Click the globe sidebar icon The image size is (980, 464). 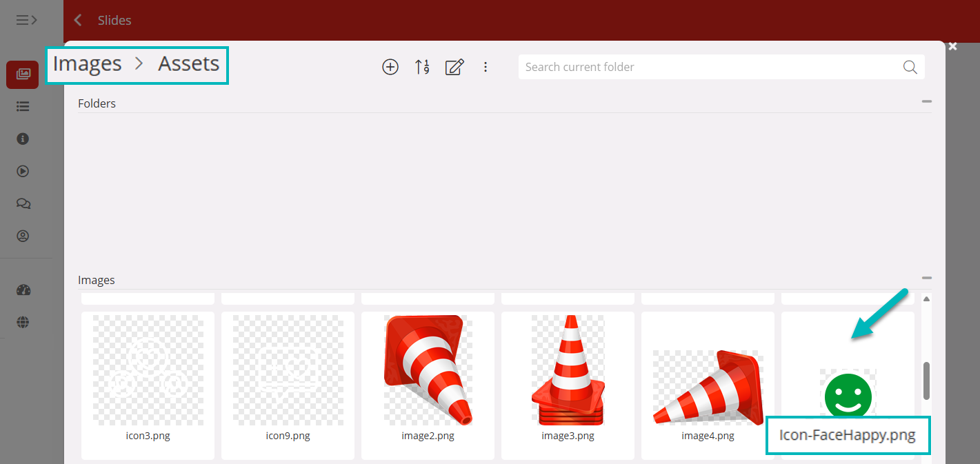click(23, 322)
